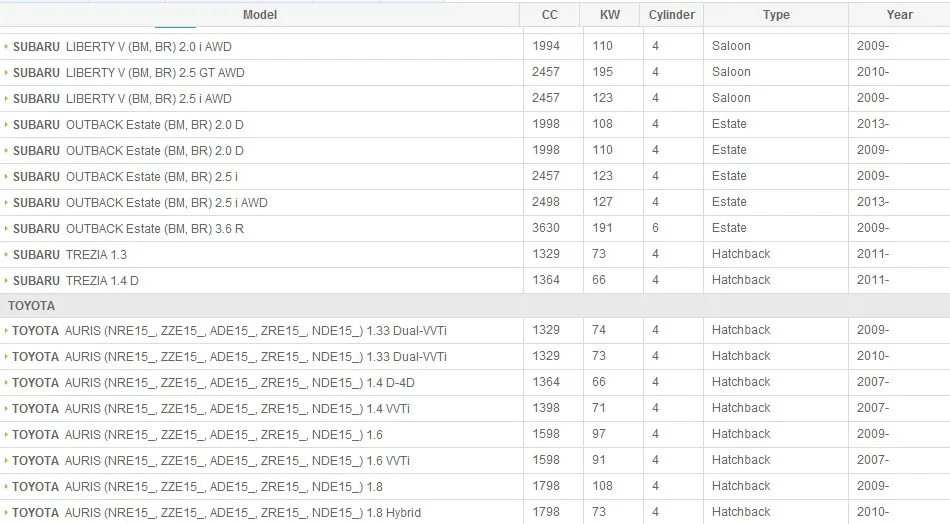The image size is (950, 524).
Task: Select TOYOTA AURIS 1.6 VVTi model text
Action: 211,461
